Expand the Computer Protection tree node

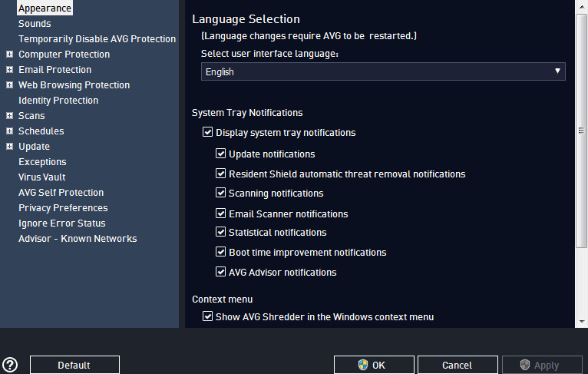(10, 54)
